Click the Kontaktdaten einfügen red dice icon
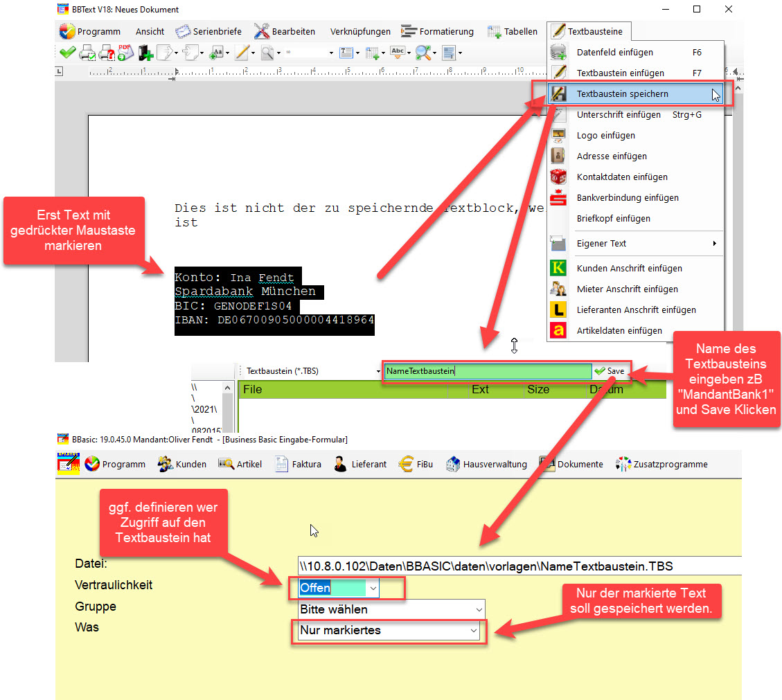782x700 pixels. 558,177
